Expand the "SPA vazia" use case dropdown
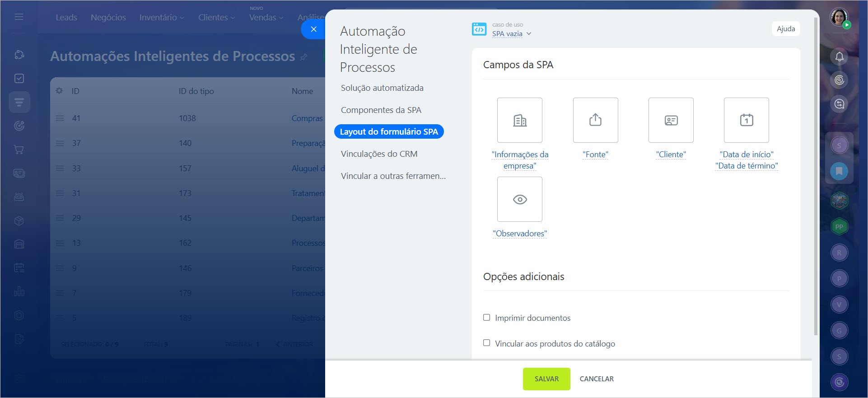The width and height of the screenshot is (868, 398). 511,34
